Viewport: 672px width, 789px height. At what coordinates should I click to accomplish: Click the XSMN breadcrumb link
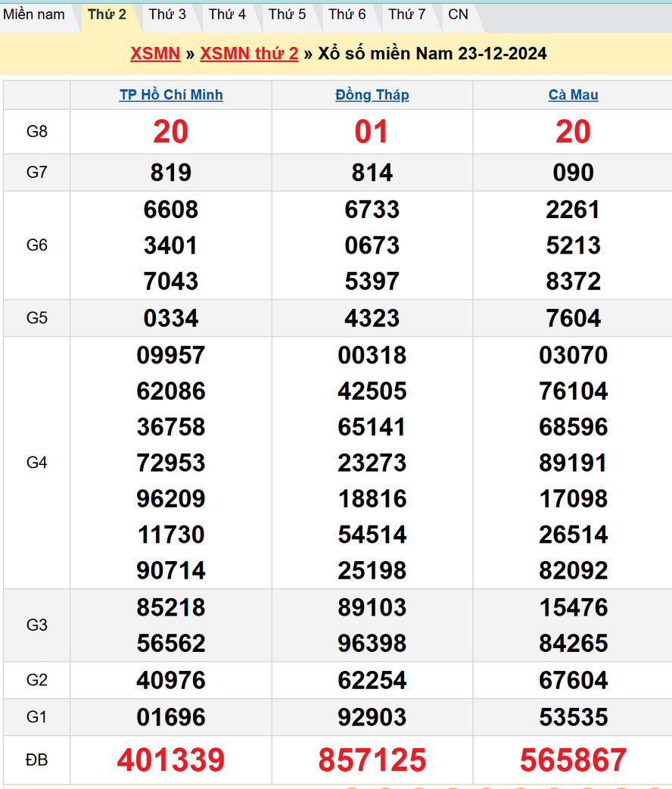(155, 54)
